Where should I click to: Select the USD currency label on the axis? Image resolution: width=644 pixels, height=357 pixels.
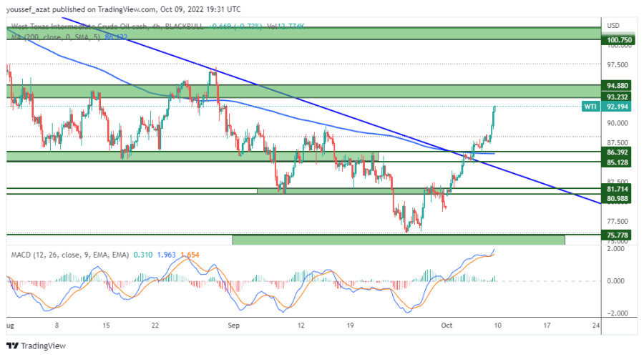click(x=613, y=25)
